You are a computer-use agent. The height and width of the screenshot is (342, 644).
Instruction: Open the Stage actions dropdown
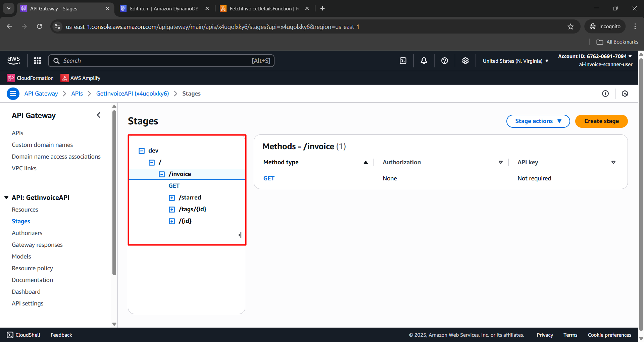(538, 121)
